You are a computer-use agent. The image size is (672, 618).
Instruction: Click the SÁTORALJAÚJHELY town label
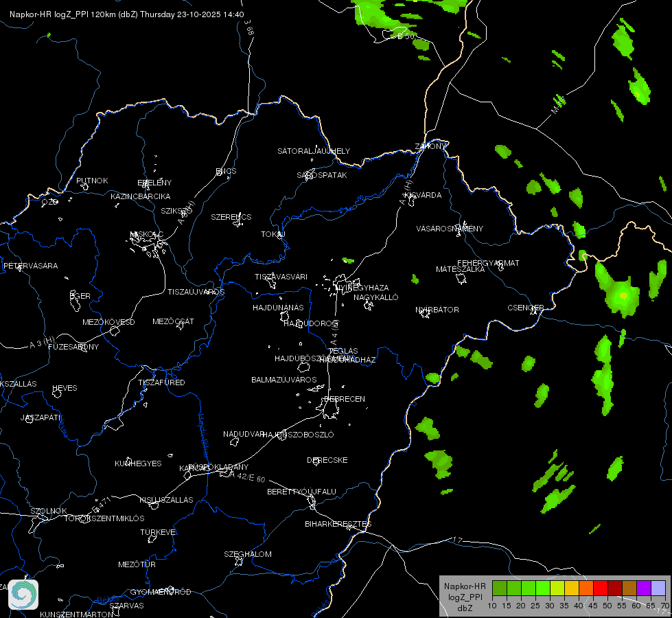314,151
